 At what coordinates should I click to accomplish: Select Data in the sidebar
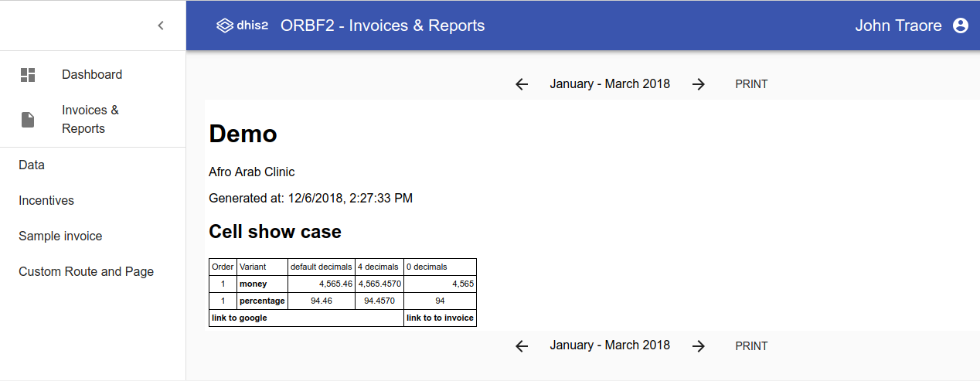pyautogui.click(x=93, y=165)
